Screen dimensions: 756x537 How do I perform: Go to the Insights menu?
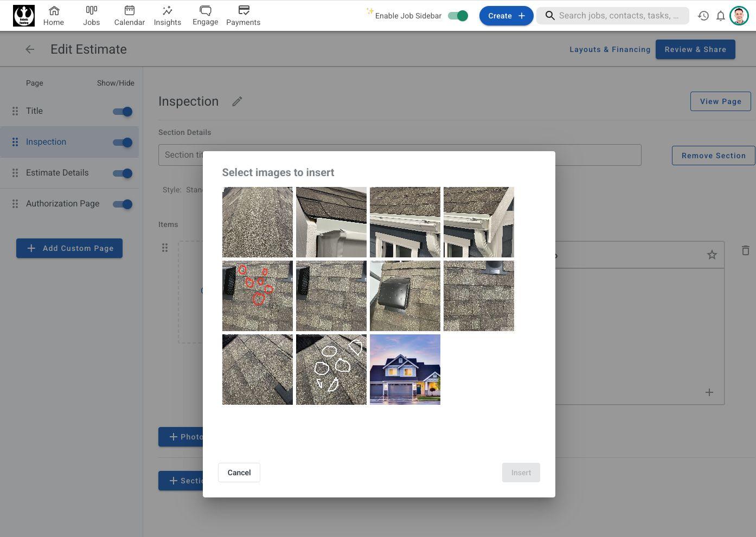pos(167,16)
